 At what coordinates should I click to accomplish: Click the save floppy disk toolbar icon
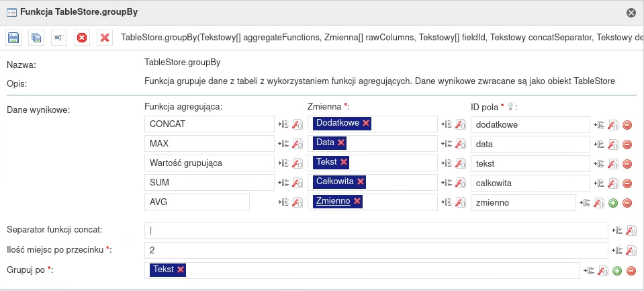coord(13,38)
